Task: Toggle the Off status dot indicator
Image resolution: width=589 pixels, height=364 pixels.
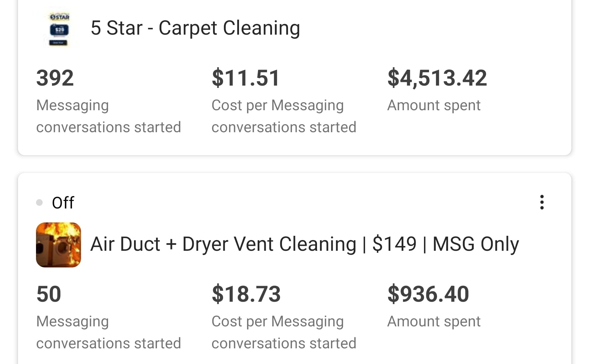Action: 39,202
